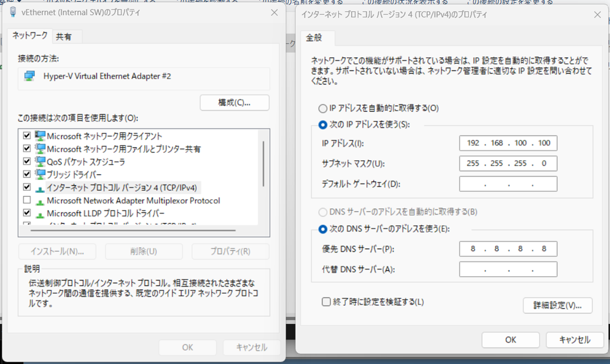Uncheck Microsoft ネットワーク用クライアント checkbox
The height and width of the screenshot is (364, 610).
point(27,135)
